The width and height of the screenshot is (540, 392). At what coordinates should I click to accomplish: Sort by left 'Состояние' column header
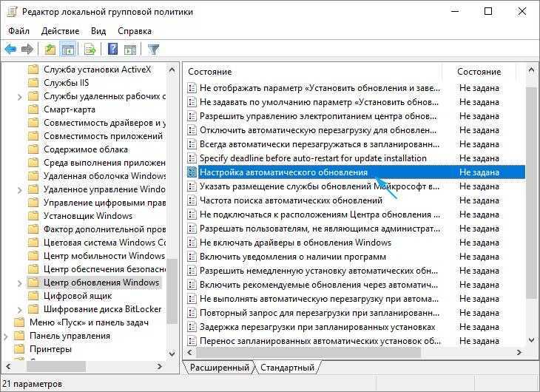point(210,72)
